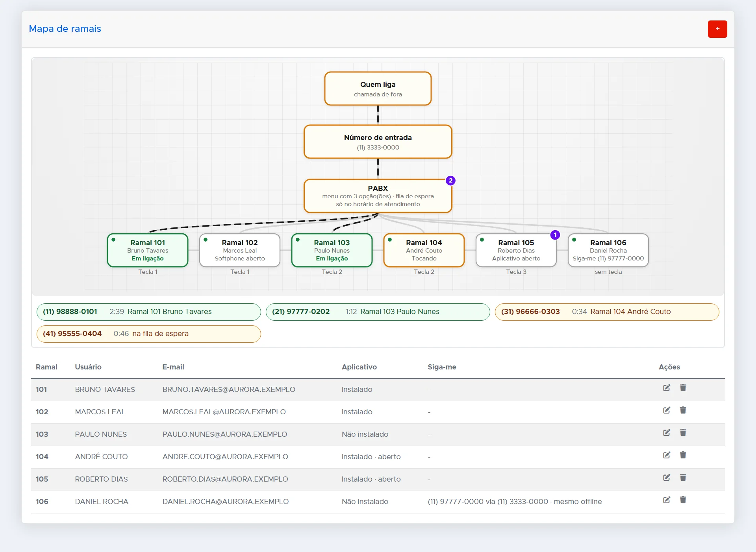756x552 pixels.
Task: Delete ramal 102 Marcos Leal row
Action: [x=683, y=410]
